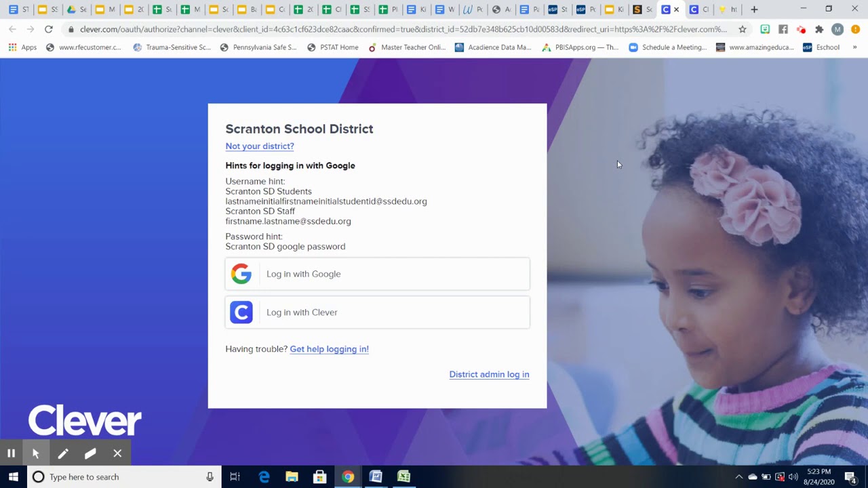Open the Windows Start menu
This screenshot has width=868, height=488.
[14, 476]
